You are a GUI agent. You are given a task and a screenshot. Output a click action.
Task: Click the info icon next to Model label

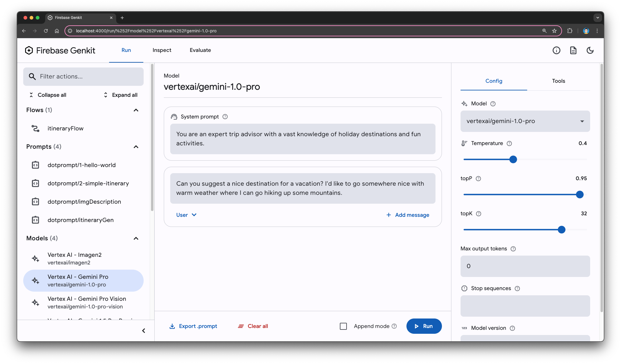[494, 104]
